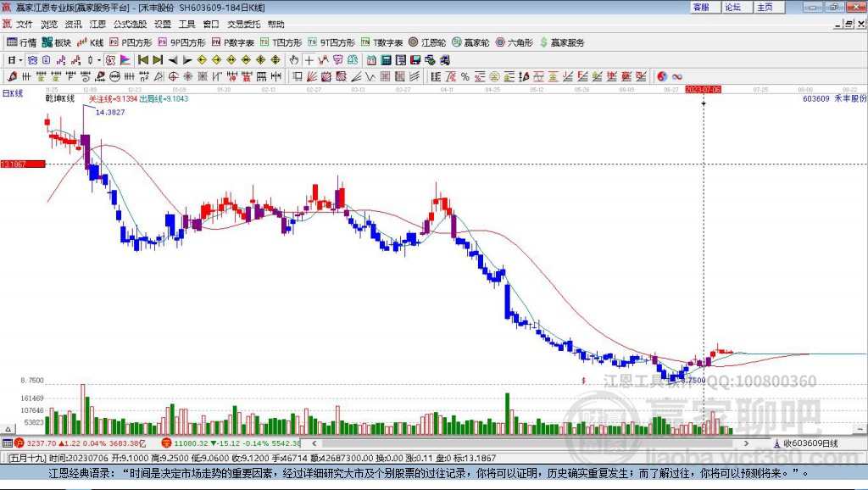Click the minus button at volume panel right
The width and height of the screenshot is (868, 490).
[860, 429]
